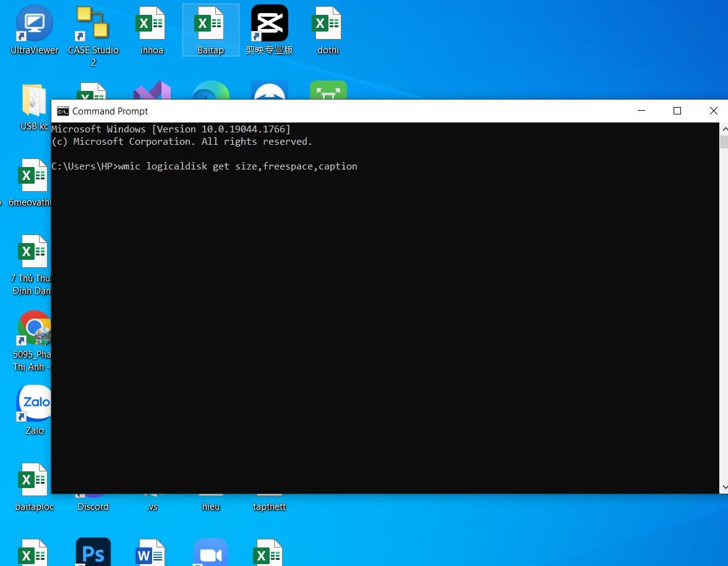Image resolution: width=728 pixels, height=566 pixels.
Task: Click the Microsoft Edge icon behind the window
Action: pos(211,90)
